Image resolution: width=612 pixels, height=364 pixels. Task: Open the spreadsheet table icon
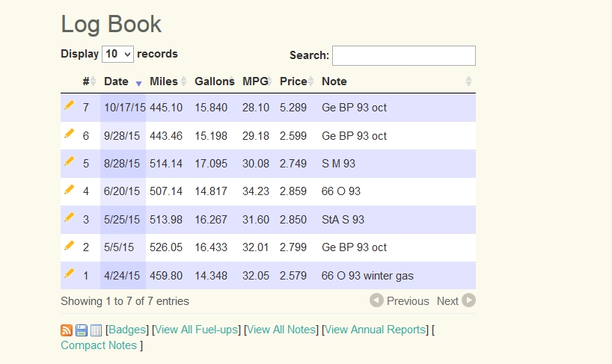pyautogui.click(x=96, y=330)
